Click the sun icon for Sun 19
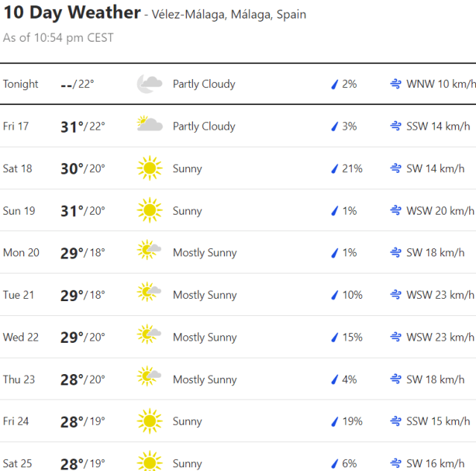 tap(149, 211)
